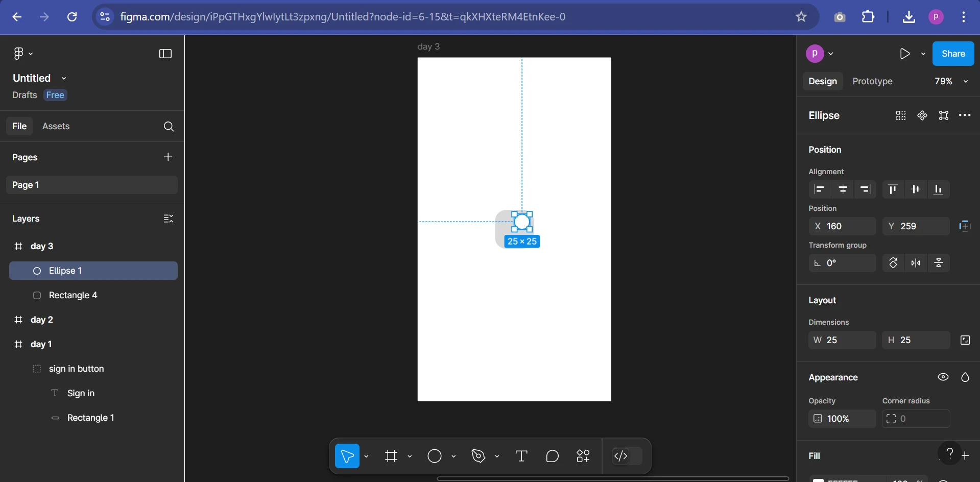980x482 pixels.
Task: Open zoom level 79% dropdown
Action: (951, 81)
